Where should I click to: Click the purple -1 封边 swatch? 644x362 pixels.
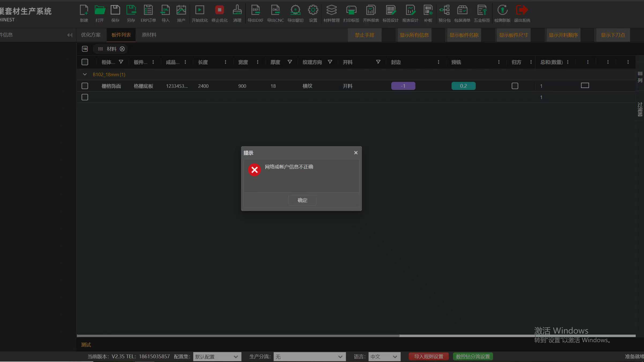pyautogui.click(x=403, y=86)
